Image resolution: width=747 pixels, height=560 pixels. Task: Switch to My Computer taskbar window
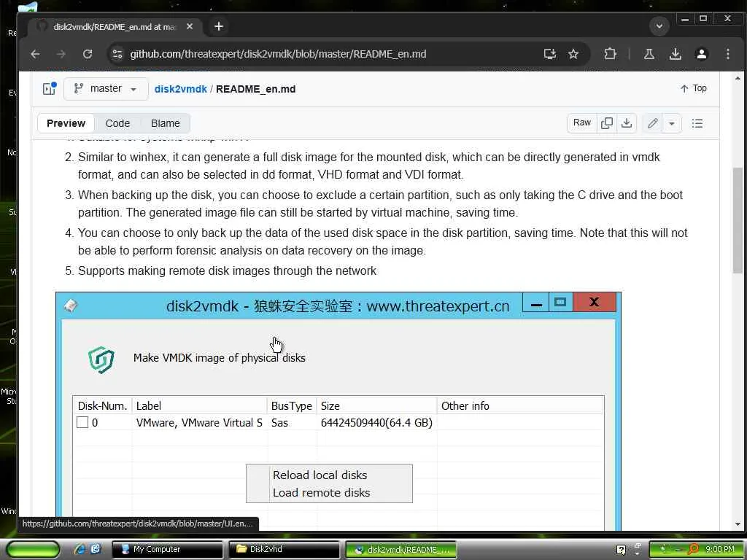[x=168, y=549]
